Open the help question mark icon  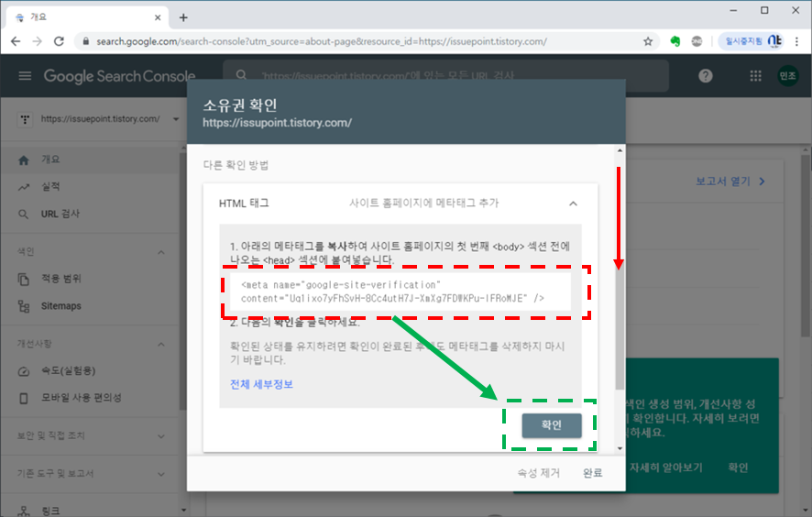pos(706,76)
